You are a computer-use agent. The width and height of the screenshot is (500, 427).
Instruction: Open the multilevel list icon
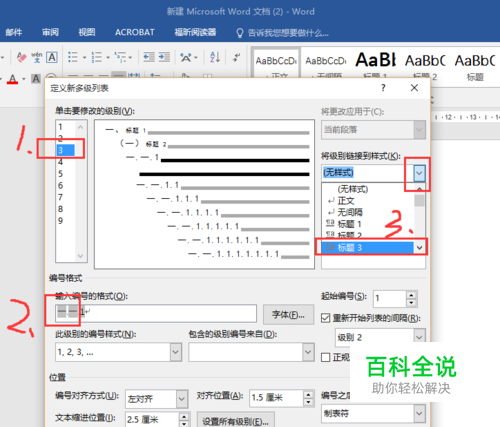[120, 57]
